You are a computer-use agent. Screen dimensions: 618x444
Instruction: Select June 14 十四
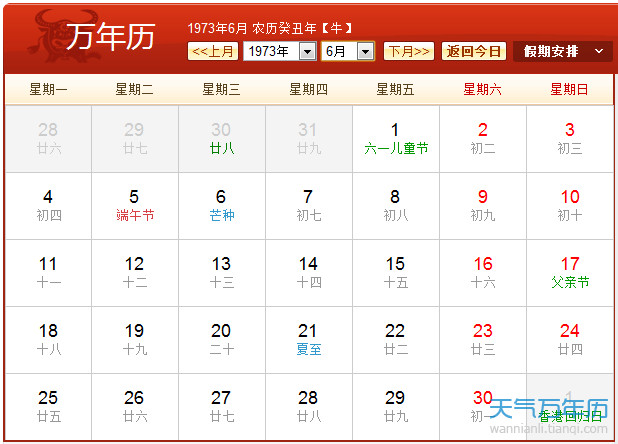click(x=309, y=273)
